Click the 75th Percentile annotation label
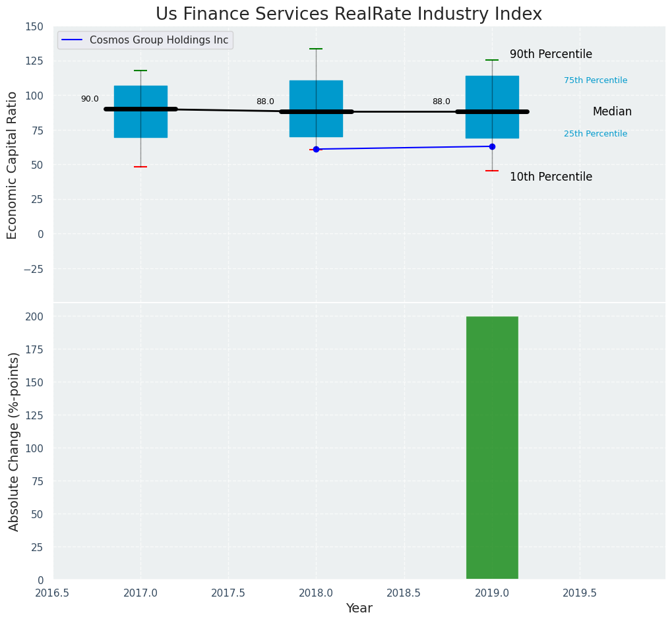Viewport: 672px width, 621px height. click(x=596, y=80)
